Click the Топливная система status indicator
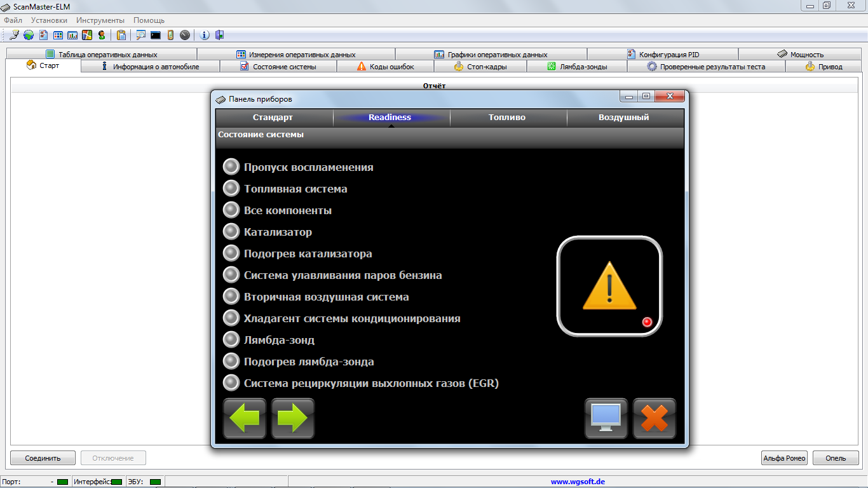The image size is (868, 488). coord(231,189)
